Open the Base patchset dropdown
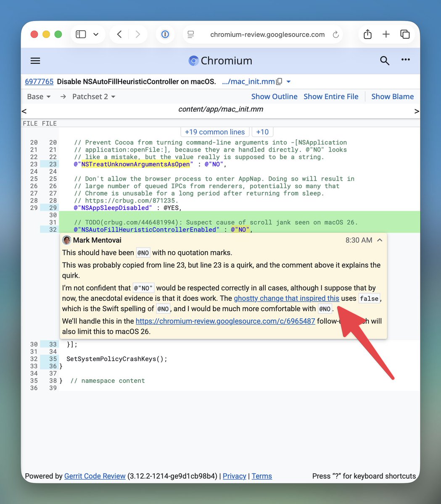441x504 pixels. 39,97
